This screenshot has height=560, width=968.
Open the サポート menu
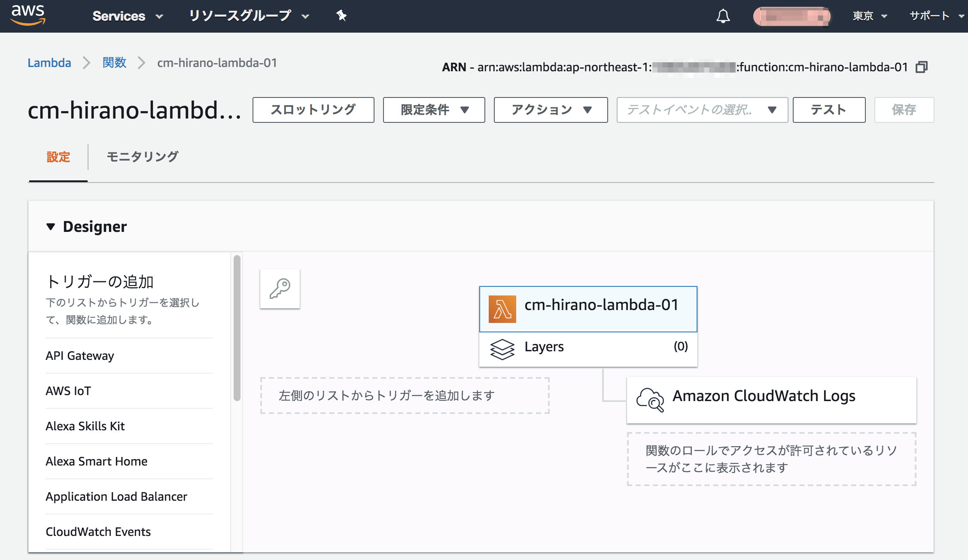coord(936,16)
